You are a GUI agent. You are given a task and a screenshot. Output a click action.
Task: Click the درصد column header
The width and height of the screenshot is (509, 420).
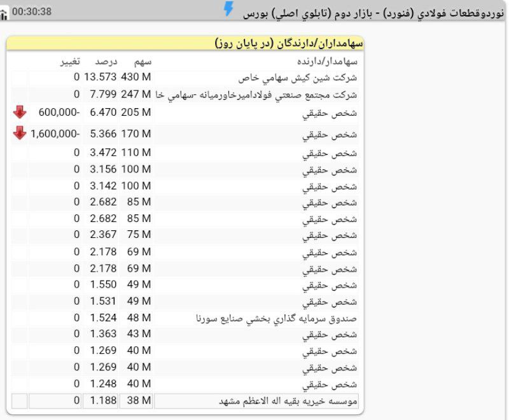(106, 62)
